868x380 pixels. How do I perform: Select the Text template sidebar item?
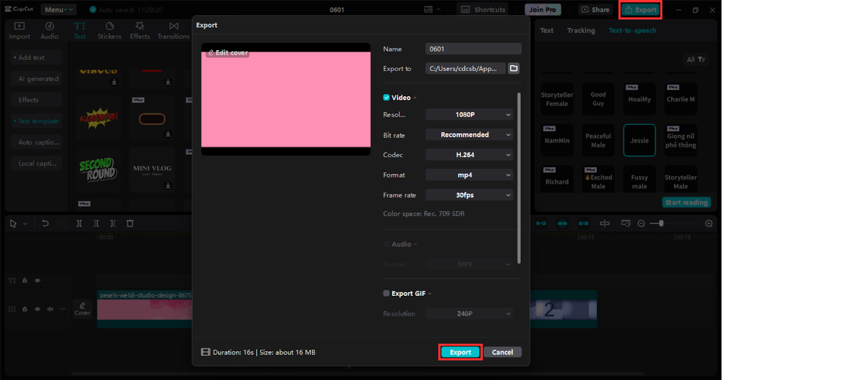36,121
